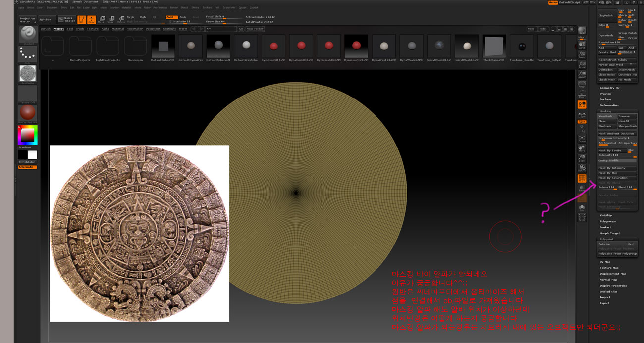Open the Stroke menu
The width and height of the screenshot is (644, 343).
coord(195,8)
